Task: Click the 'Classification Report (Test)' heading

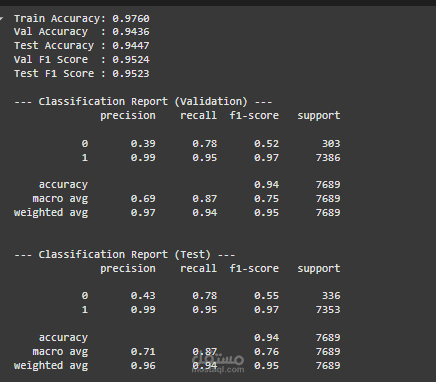Action: coord(125,254)
